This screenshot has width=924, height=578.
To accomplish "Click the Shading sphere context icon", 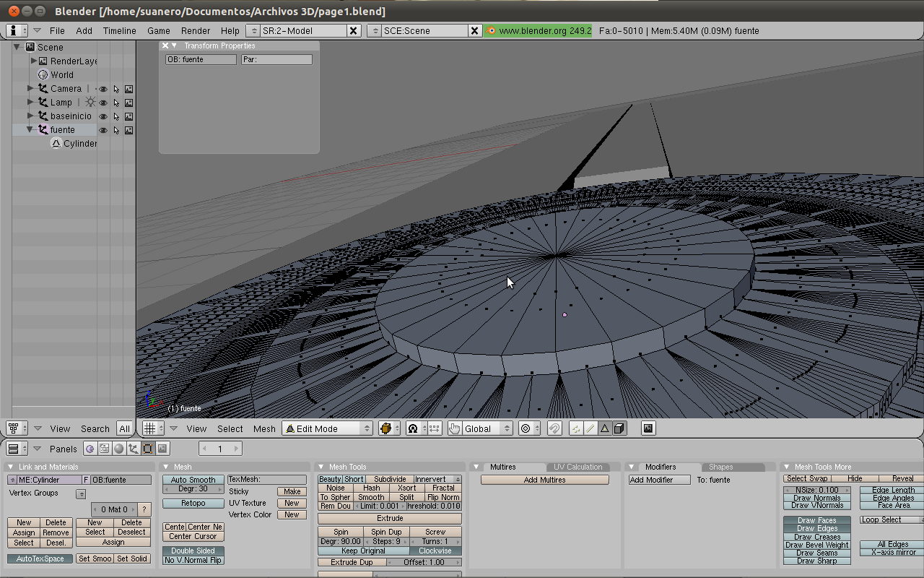I will [x=119, y=449].
